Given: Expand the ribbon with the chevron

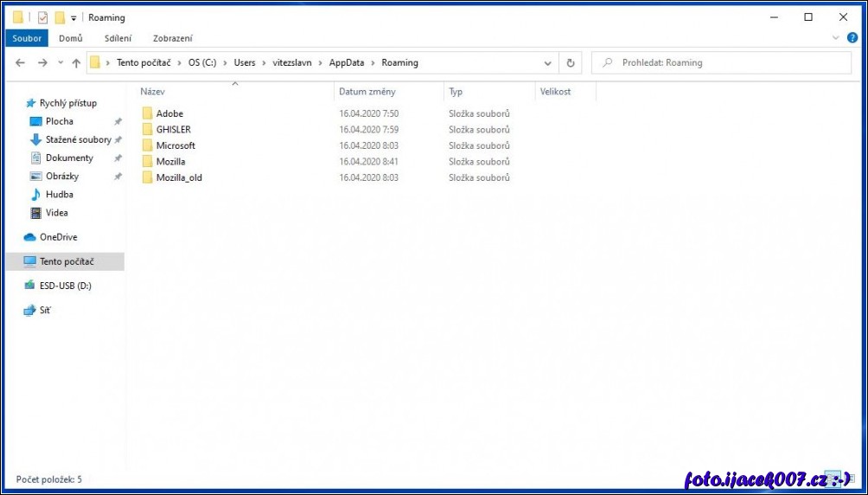Looking at the screenshot, I should point(835,38).
